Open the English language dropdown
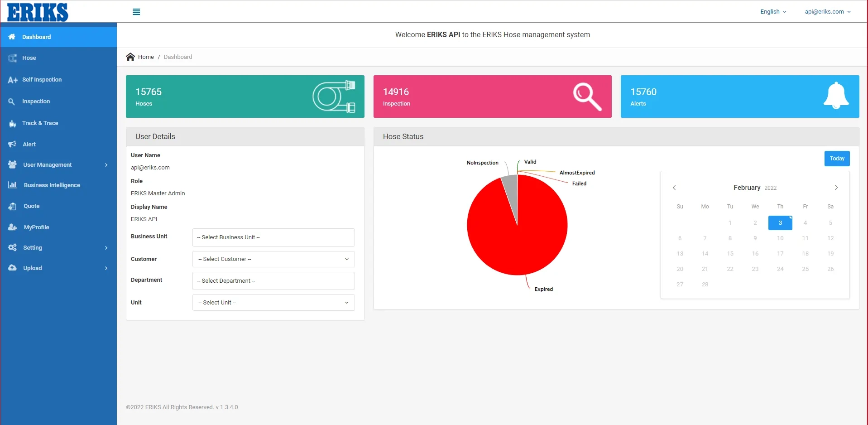This screenshot has height=425, width=868. [x=773, y=12]
